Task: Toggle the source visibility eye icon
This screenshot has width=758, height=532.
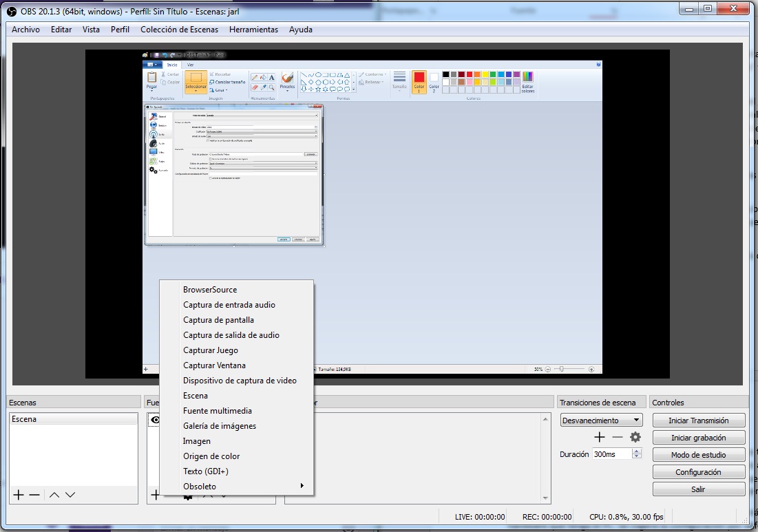Action: 155,420
